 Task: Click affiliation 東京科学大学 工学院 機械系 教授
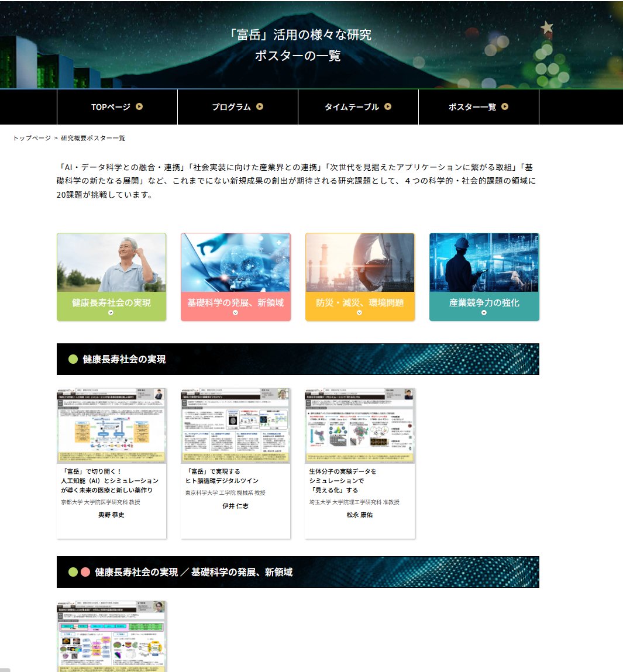[x=225, y=493]
